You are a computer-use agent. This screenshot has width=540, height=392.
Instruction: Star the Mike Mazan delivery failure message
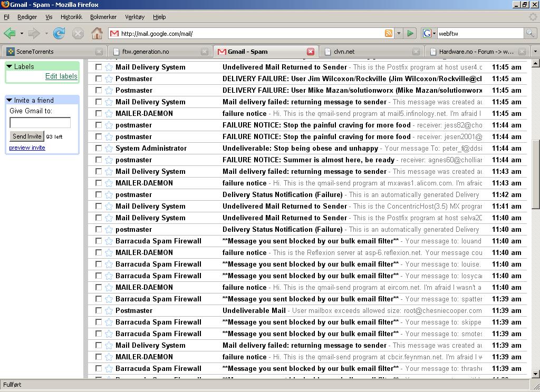[x=109, y=90]
